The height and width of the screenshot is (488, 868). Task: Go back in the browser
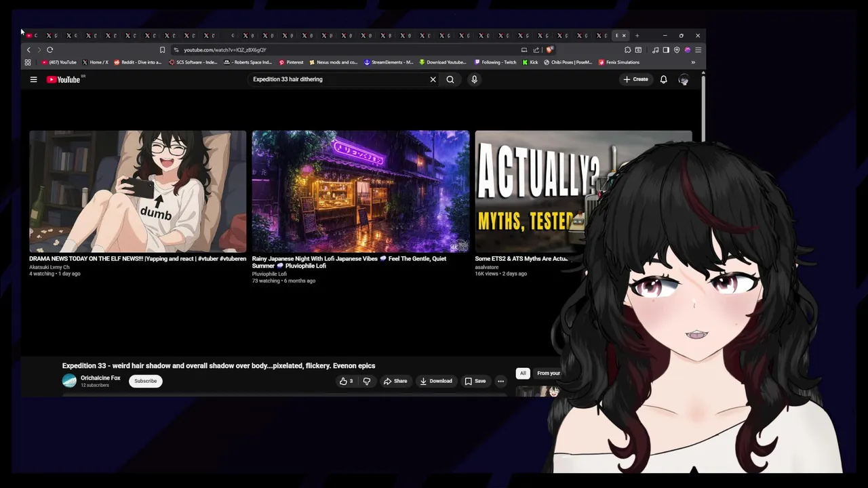[28, 49]
